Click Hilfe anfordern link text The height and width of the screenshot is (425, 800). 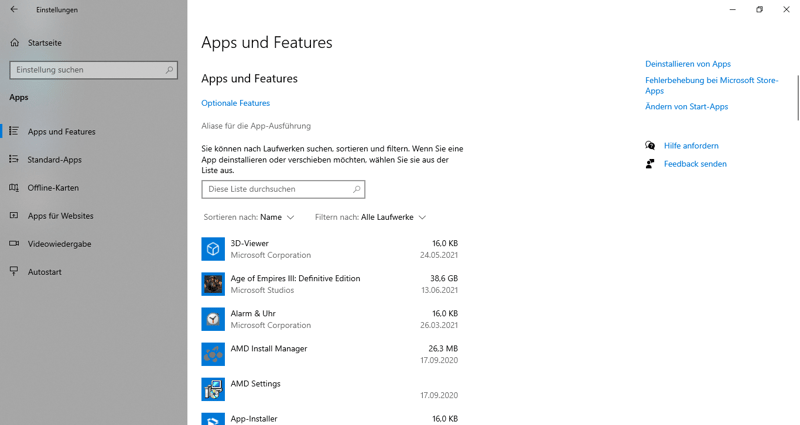point(691,145)
